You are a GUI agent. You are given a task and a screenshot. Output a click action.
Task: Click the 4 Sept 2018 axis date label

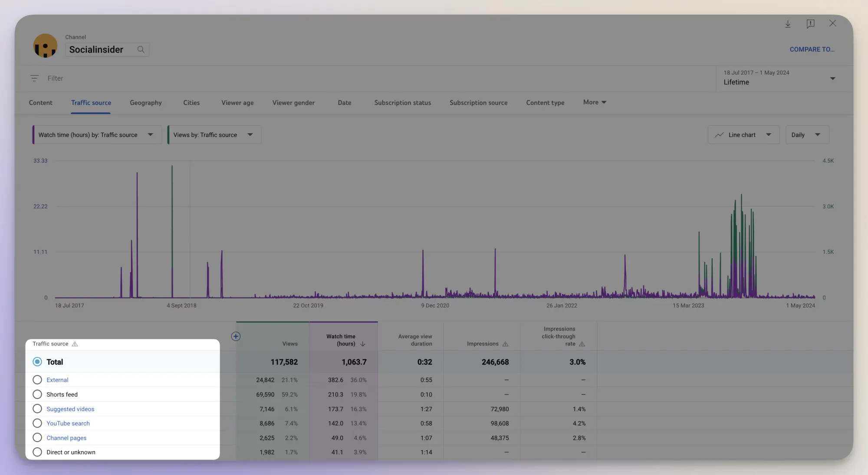[x=181, y=306]
